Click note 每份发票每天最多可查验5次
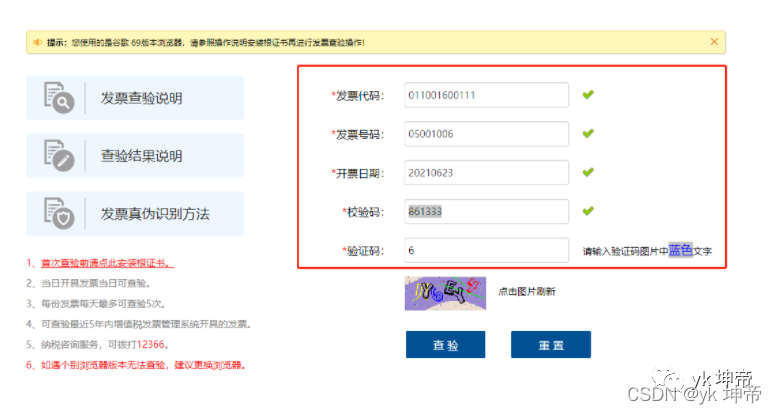 click(x=96, y=303)
